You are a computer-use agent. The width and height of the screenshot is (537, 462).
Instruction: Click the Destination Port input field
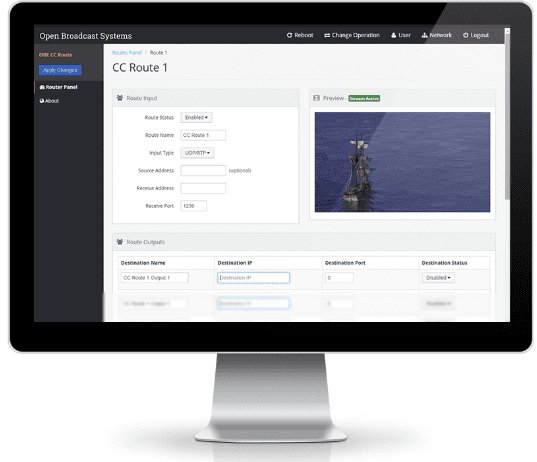(x=339, y=278)
